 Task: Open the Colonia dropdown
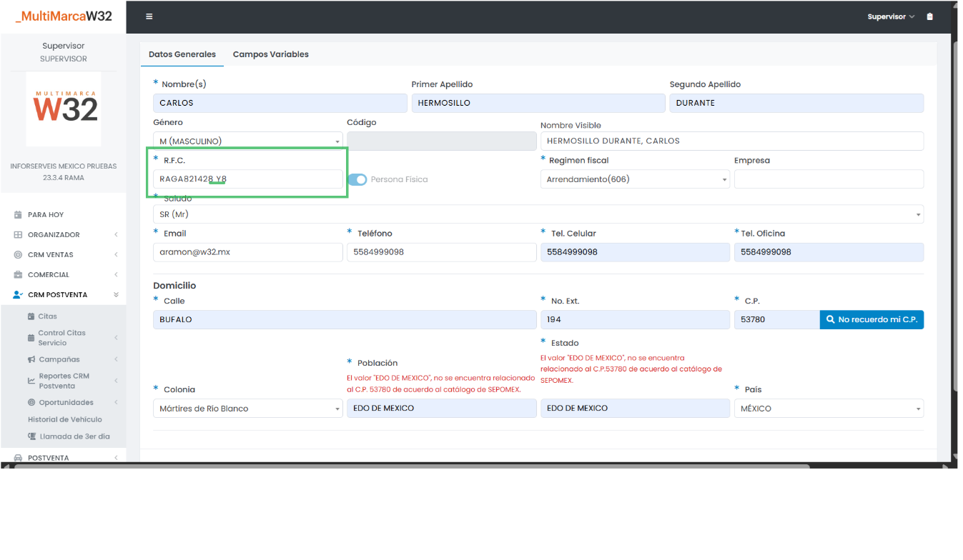[247, 409]
